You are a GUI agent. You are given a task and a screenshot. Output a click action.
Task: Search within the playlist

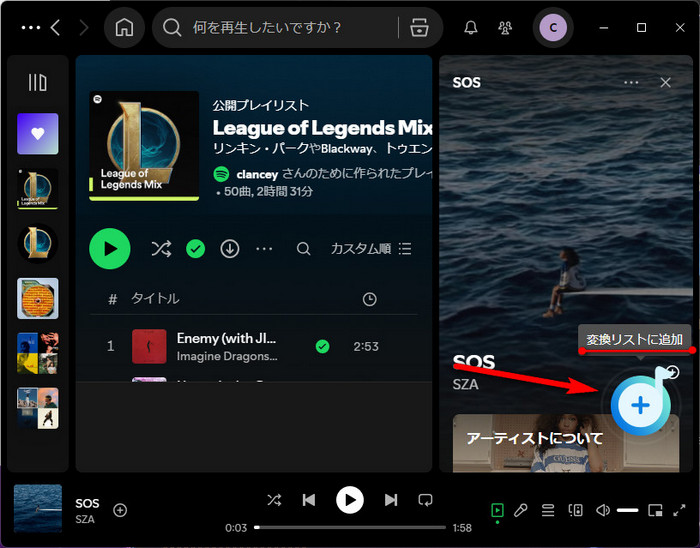click(x=303, y=249)
